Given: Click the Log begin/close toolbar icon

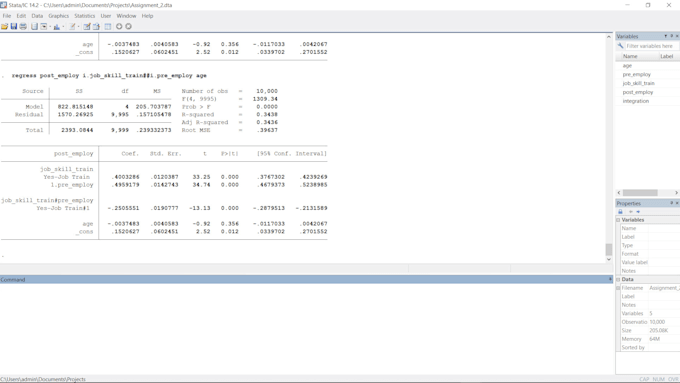Looking at the screenshot, I should tap(34, 26).
